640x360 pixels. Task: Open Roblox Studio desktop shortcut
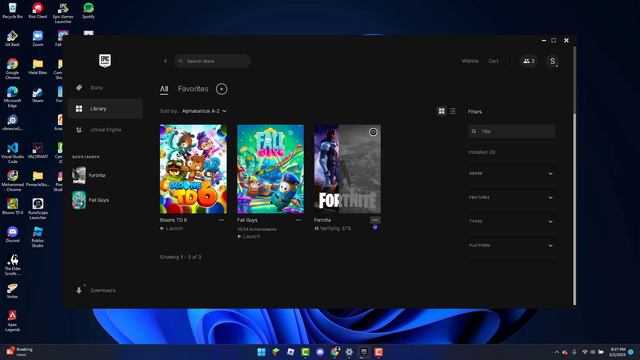point(38,237)
